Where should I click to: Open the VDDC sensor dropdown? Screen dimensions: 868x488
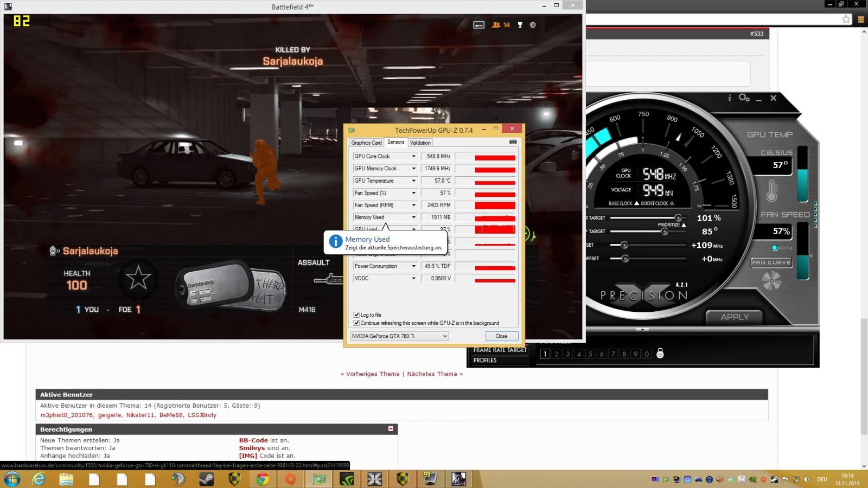[413, 278]
